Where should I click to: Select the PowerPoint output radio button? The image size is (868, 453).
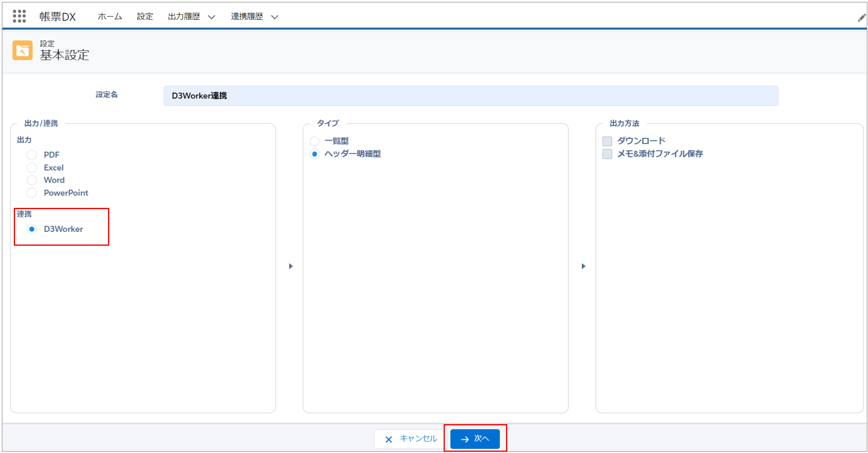pos(31,193)
